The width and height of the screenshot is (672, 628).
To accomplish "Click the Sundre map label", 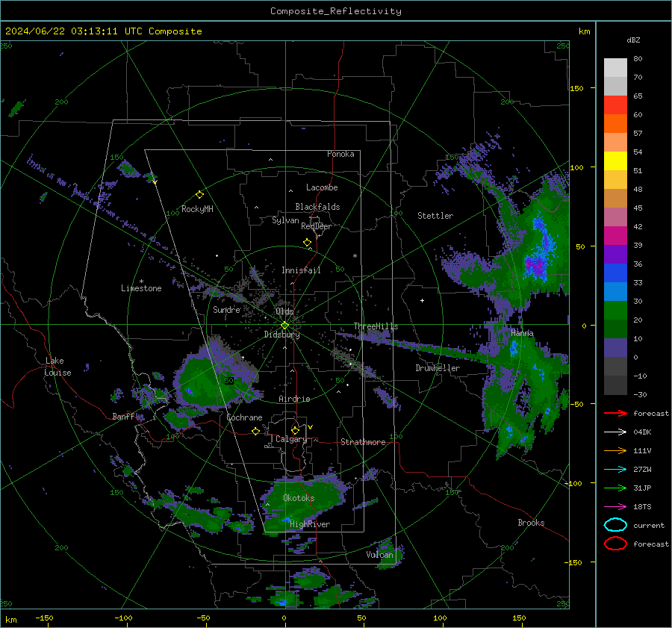I will [x=226, y=309].
